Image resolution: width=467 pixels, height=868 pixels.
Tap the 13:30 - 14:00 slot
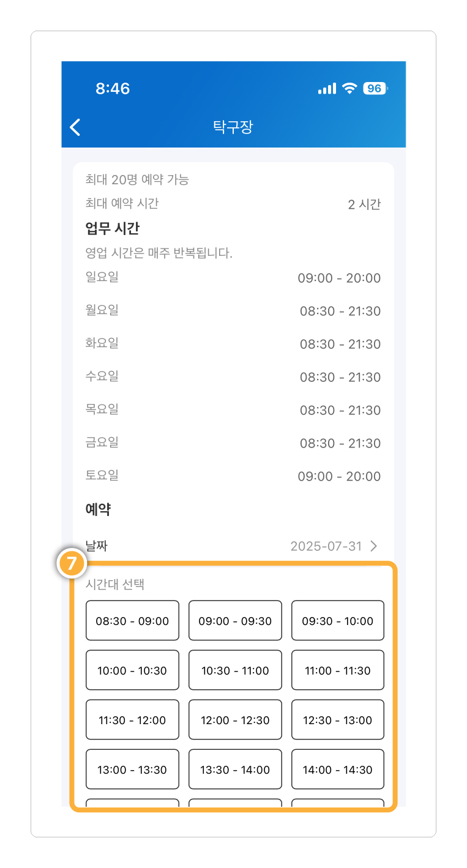[x=235, y=769]
